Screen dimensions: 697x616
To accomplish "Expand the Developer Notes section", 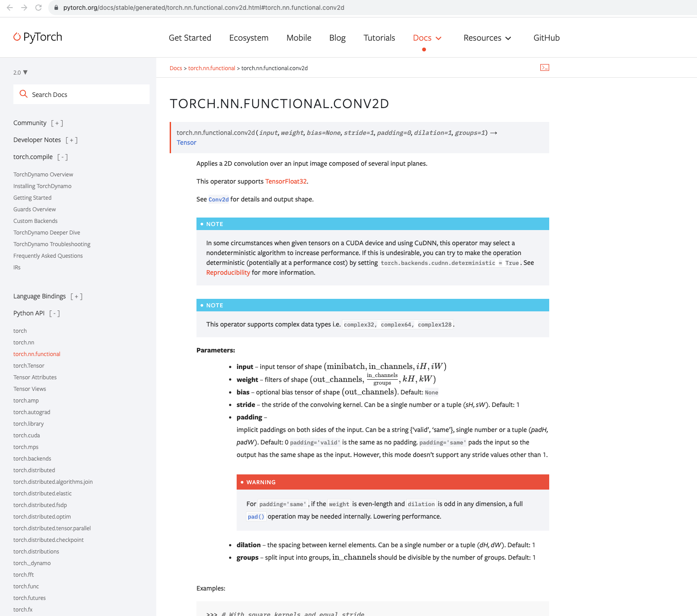I will click(x=71, y=140).
